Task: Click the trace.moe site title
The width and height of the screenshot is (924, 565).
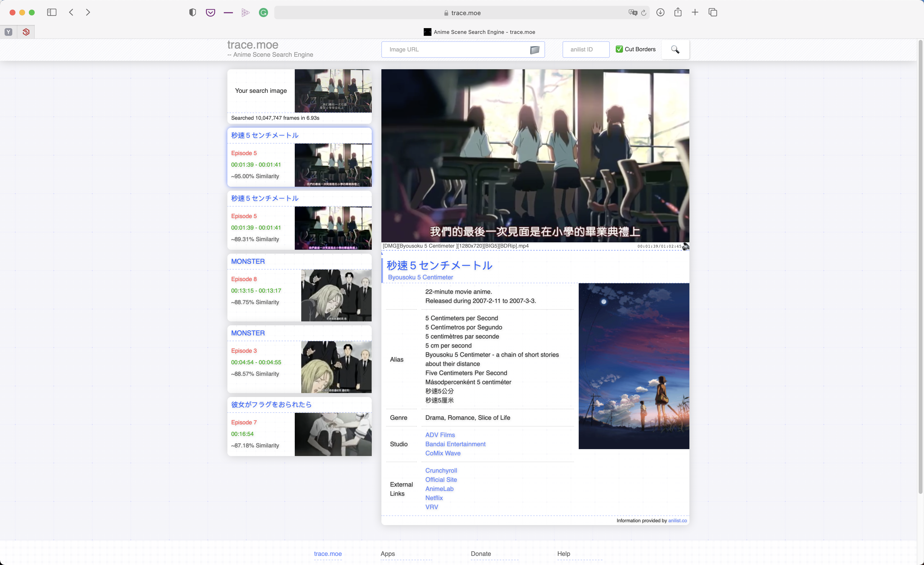Action: [252, 44]
